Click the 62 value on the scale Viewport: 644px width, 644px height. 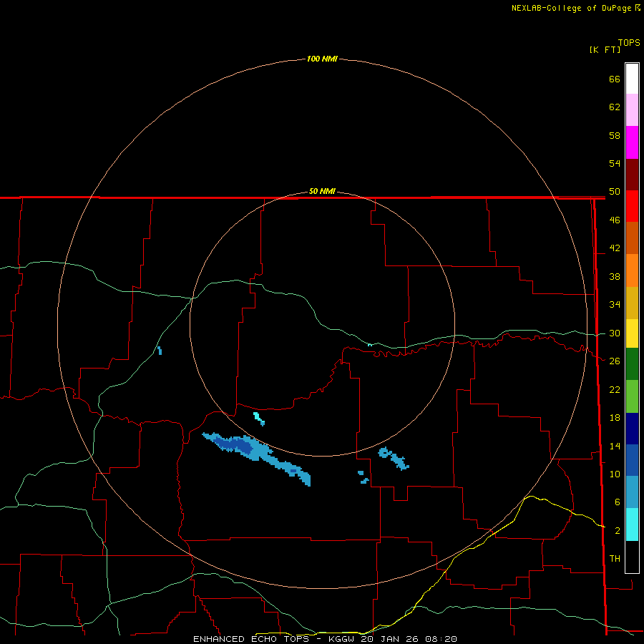615,107
